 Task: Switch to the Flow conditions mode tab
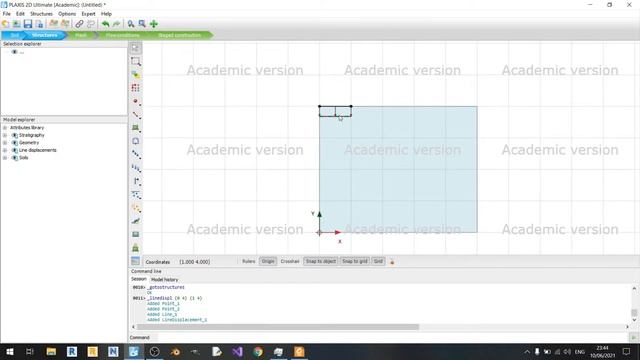point(122,35)
